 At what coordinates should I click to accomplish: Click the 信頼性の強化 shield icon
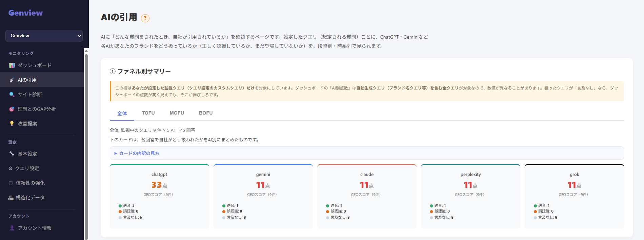point(11,183)
